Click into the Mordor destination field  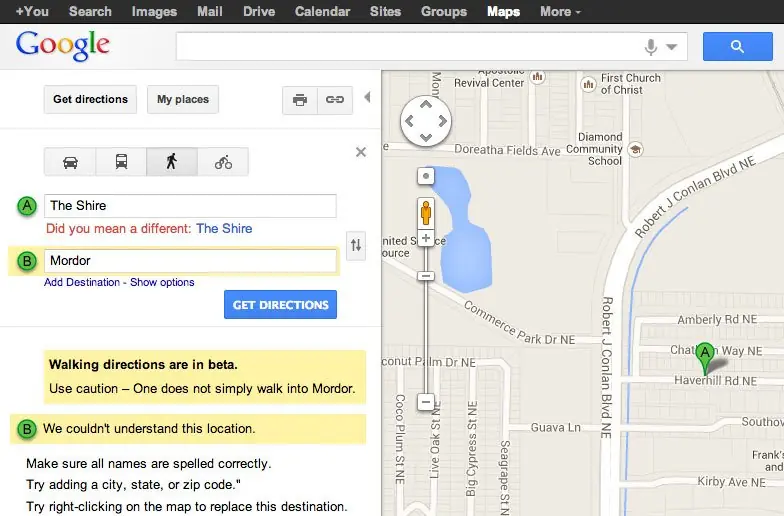tap(190, 261)
